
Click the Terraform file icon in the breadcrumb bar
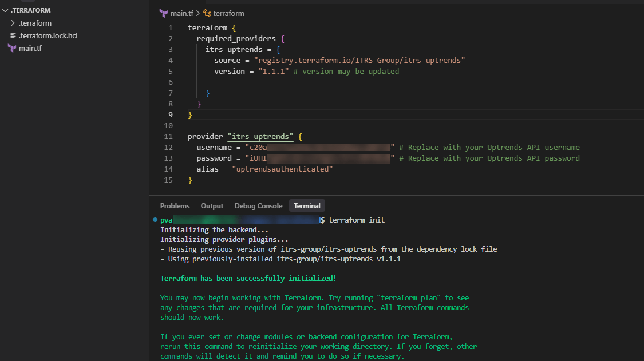tap(163, 13)
